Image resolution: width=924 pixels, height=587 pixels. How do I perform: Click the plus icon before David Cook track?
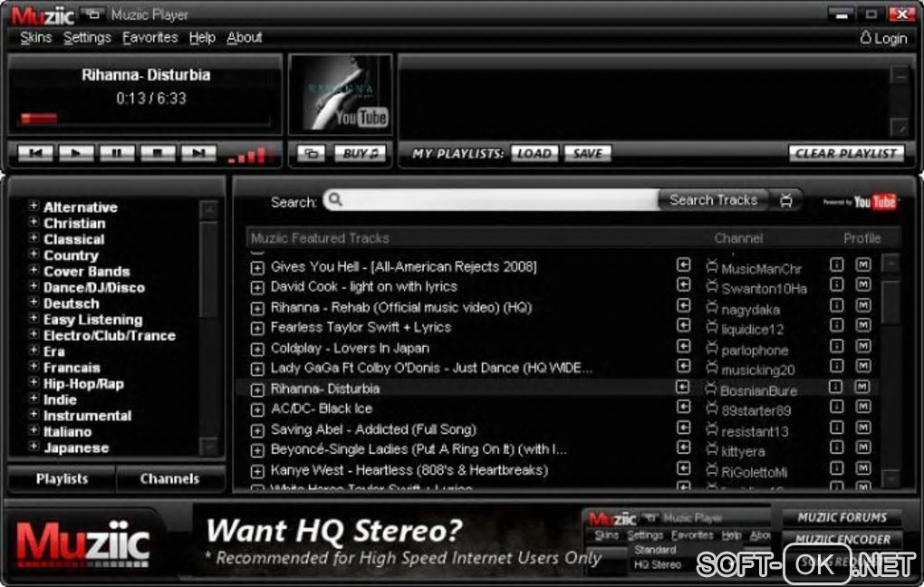[x=257, y=288]
